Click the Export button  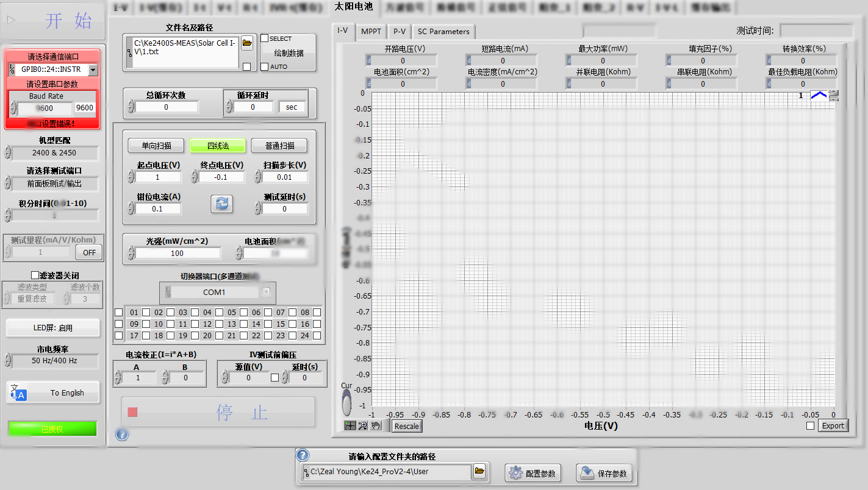click(x=833, y=426)
